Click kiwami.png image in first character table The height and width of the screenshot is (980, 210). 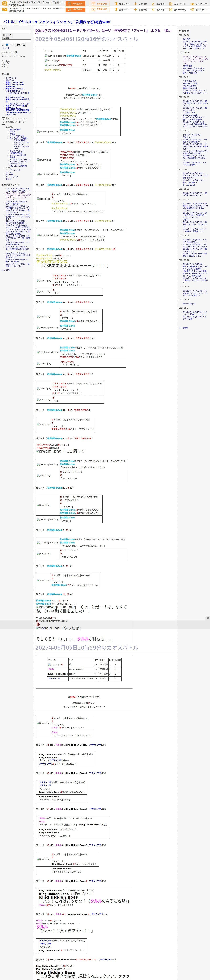tap(52, 65)
